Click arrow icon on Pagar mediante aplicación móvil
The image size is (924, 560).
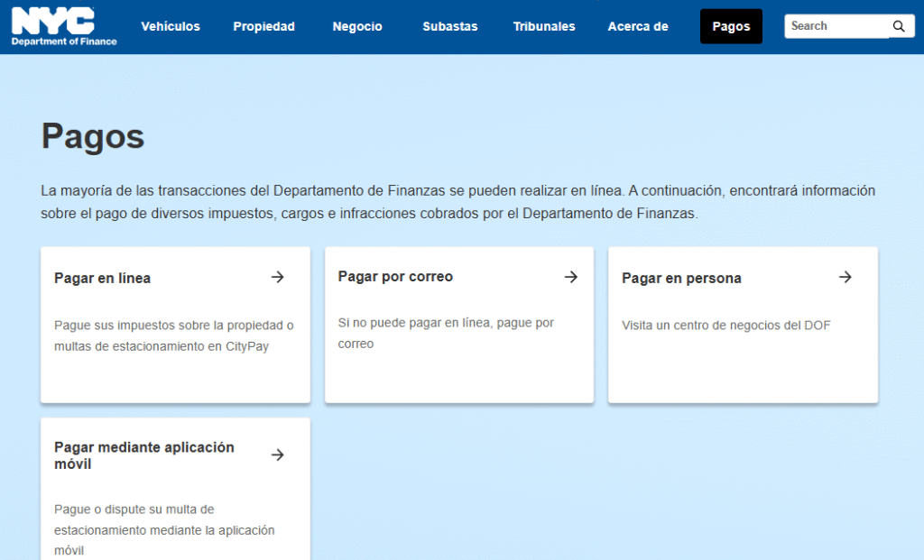(278, 454)
